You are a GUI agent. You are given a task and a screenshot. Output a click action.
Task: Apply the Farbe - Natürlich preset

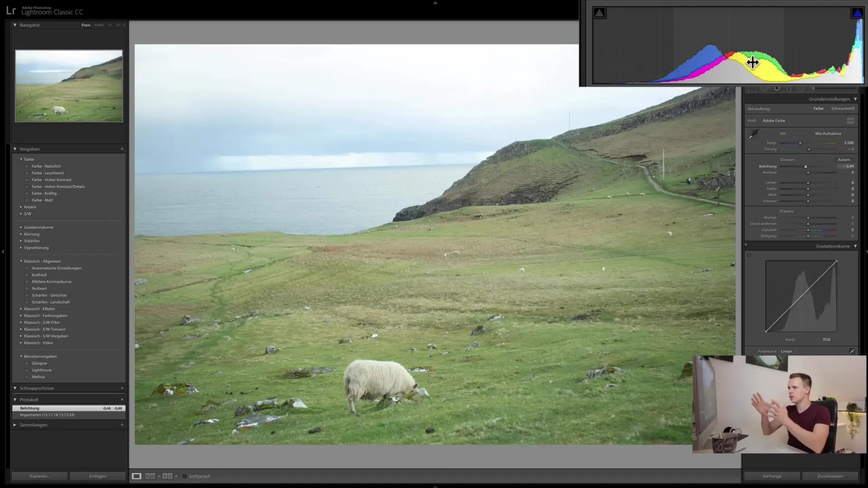click(x=46, y=166)
